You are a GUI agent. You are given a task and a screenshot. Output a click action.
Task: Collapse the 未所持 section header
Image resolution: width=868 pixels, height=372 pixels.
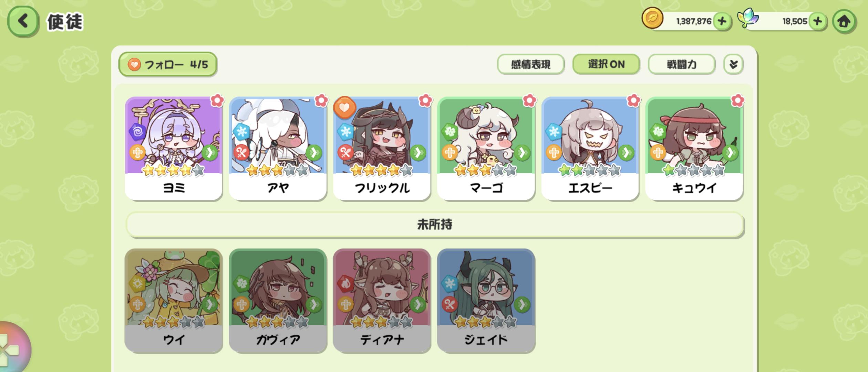435,225
